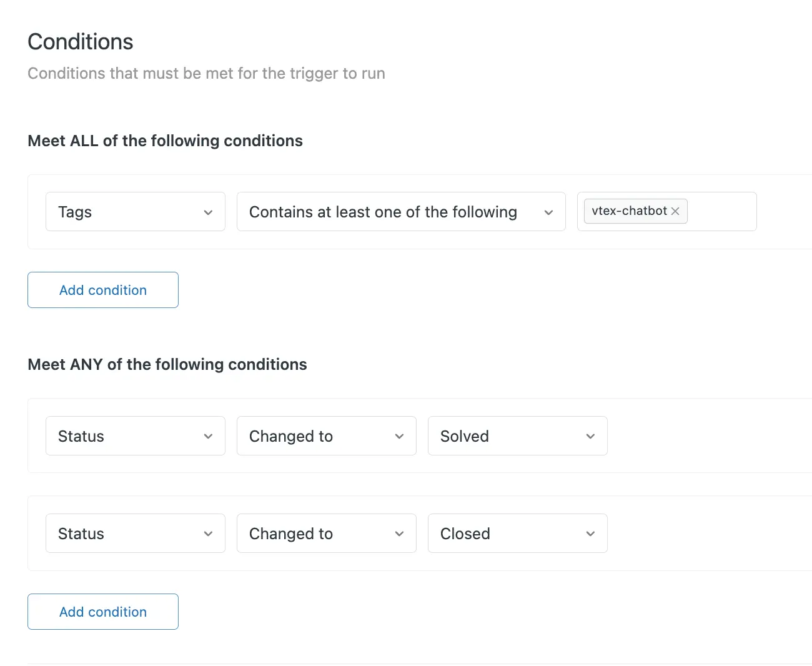Open the Tags field selector
The image size is (812, 666).
click(125, 212)
